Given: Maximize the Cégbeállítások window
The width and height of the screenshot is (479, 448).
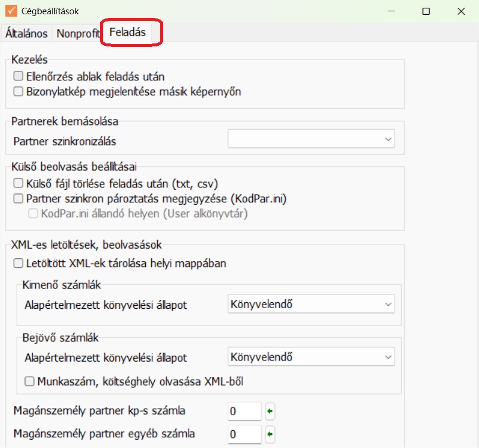Looking at the screenshot, I should (x=426, y=11).
